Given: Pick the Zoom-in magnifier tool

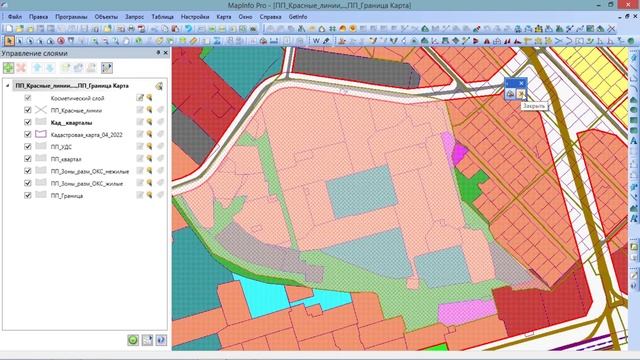Looking at the screenshot, I should coord(95,41).
